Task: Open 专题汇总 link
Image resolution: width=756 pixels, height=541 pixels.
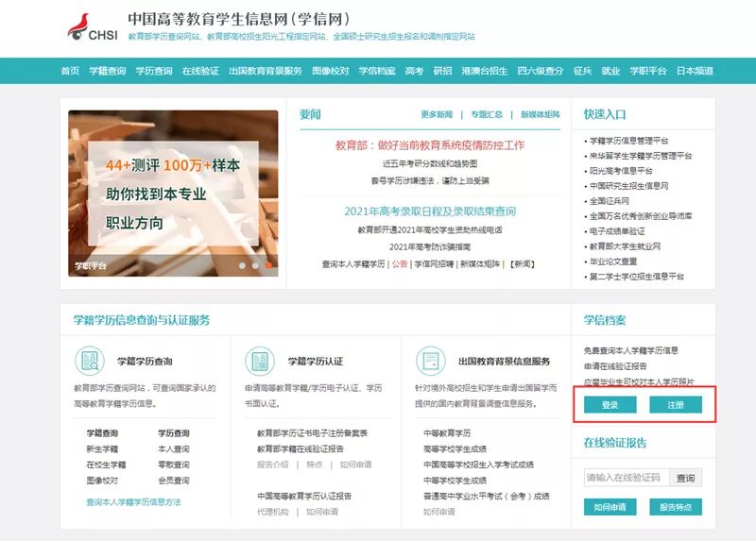Action: click(487, 114)
